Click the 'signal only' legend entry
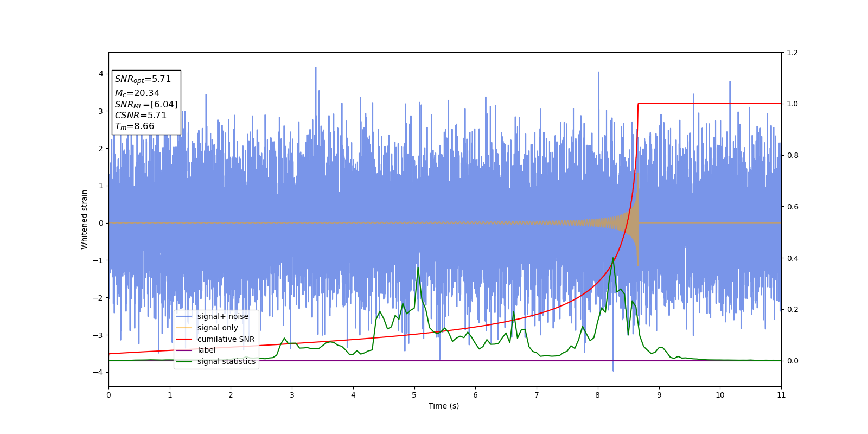Viewport: 868px width, 434px height. 218,328
